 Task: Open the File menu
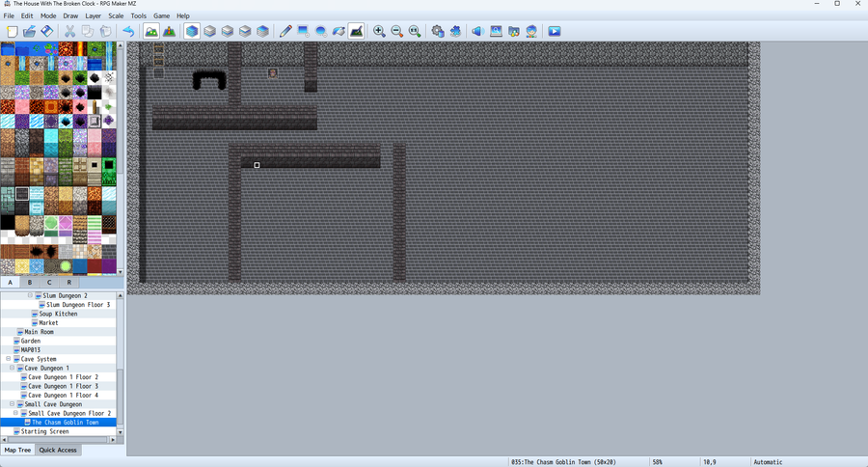[9, 16]
